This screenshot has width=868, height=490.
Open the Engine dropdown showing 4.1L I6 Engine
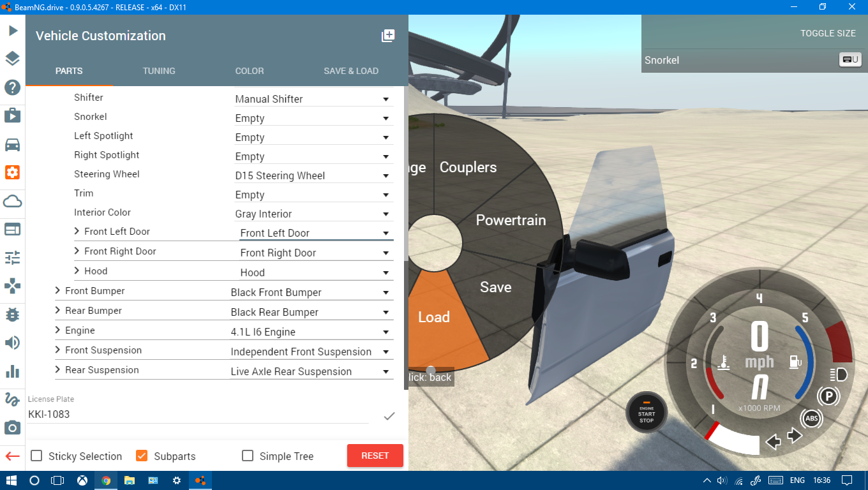pyautogui.click(x=311, y=332)
